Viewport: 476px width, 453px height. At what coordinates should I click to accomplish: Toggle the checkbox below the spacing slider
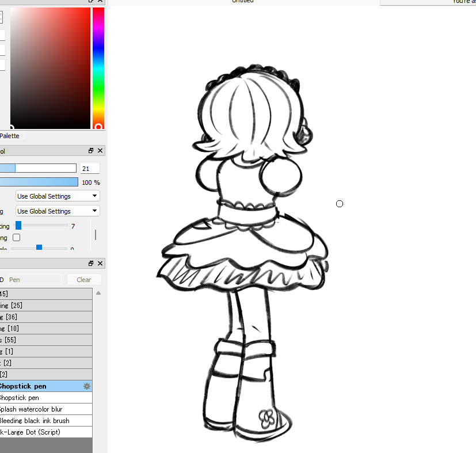[x=16, y=237]
